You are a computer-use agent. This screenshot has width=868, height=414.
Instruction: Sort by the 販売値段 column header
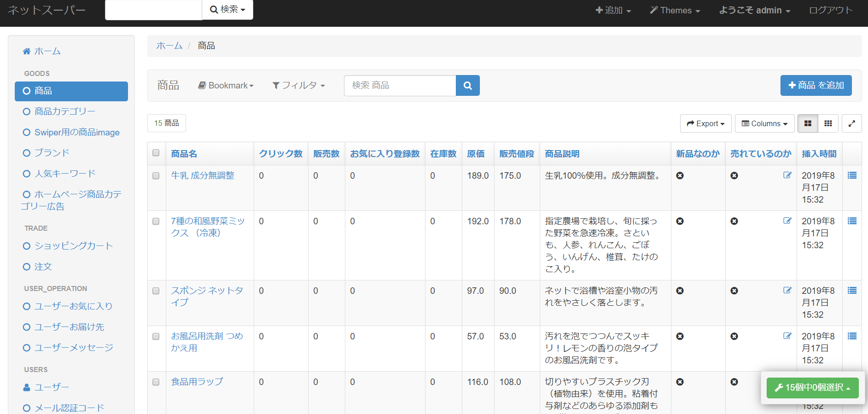pos(517,154)
